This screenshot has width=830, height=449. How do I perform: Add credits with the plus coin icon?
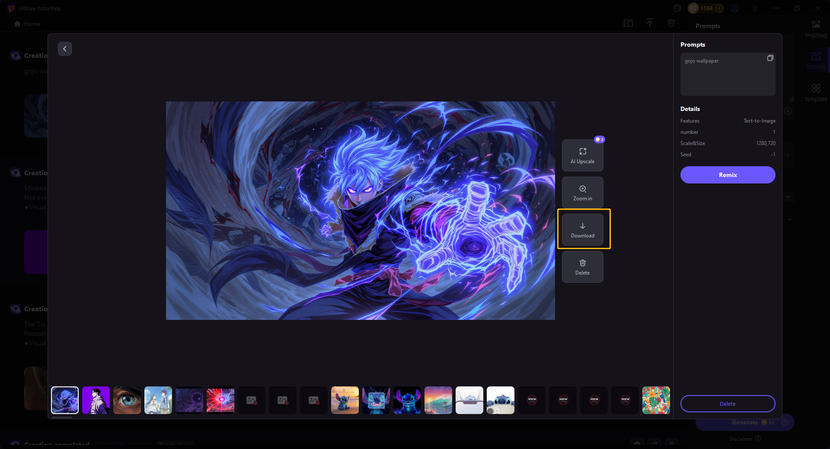[719, 8]
